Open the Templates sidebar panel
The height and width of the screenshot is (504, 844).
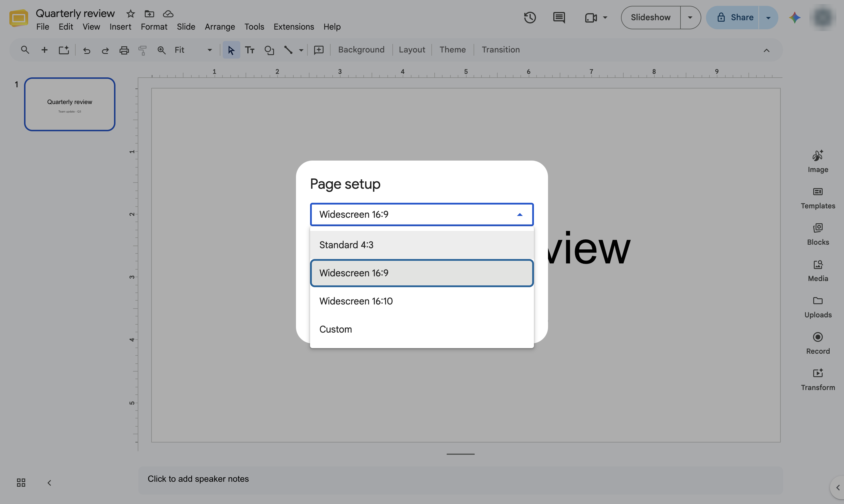pyautogui.click(x=818, y=198)
